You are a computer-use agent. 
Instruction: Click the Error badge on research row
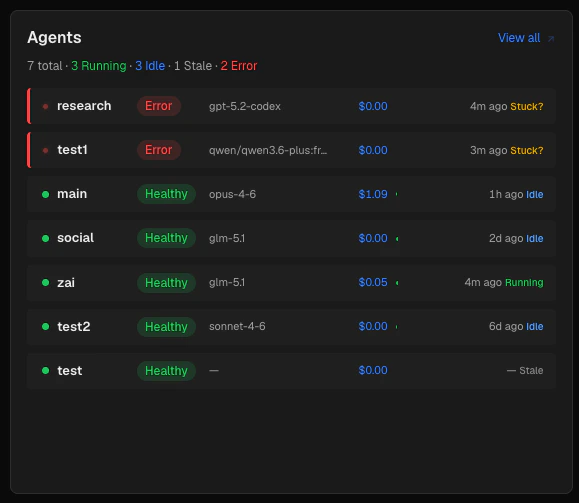click(158, 106)
